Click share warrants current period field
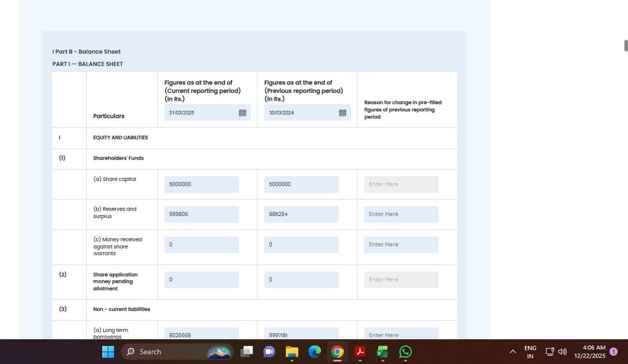Image resolution: width=628 pixels, height=364 pixels. pos(201,245)
